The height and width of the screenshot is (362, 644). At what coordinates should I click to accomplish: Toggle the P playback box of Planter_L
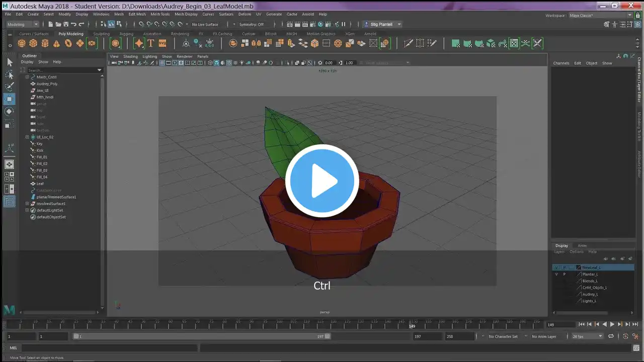[x=564, y=275]
